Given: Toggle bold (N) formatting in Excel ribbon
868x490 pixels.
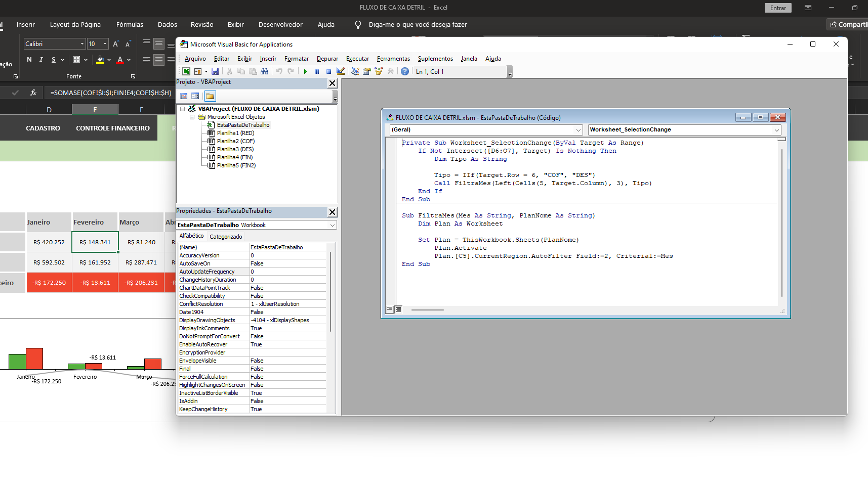Looking at the screenshot, I should tap(29, 60).
